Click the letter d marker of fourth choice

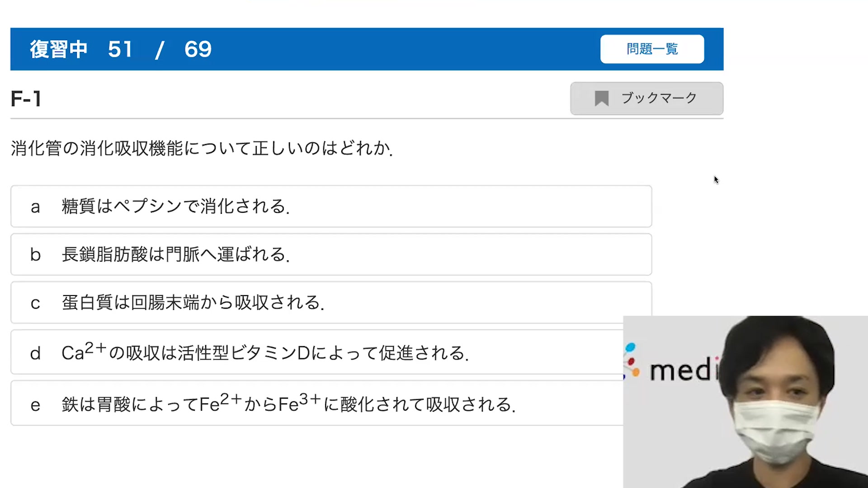point(35,353)
